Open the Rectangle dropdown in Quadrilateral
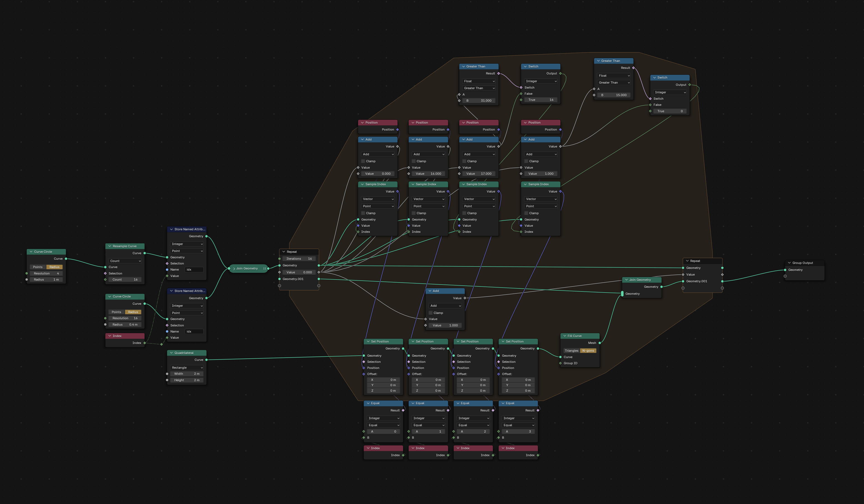The image size is (864, 504). pos(187,368)
